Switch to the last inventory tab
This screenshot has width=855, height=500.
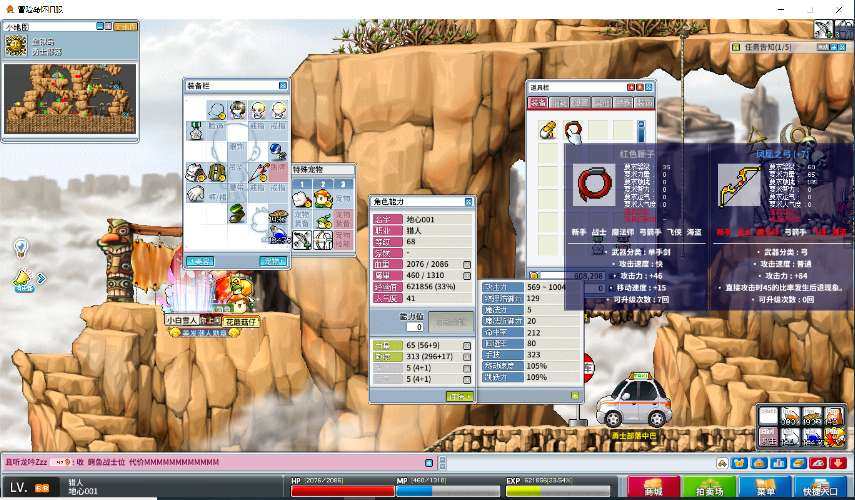pyautogui.click(x=644, y=103)
